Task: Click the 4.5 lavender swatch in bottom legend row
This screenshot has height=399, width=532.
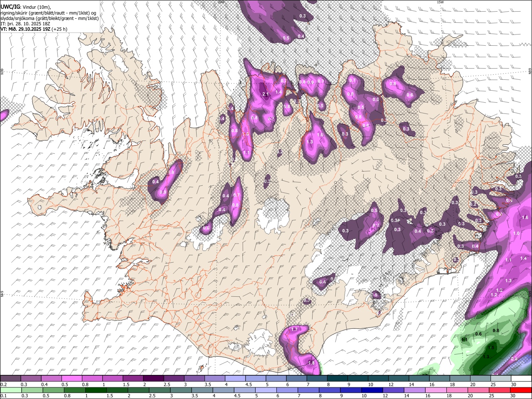Action: [244, 390]
